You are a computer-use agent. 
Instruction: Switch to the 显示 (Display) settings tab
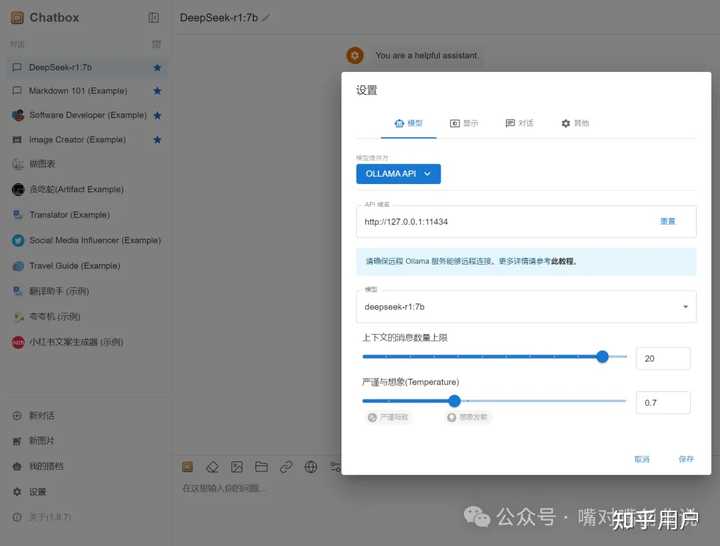(x=464, y=123)
